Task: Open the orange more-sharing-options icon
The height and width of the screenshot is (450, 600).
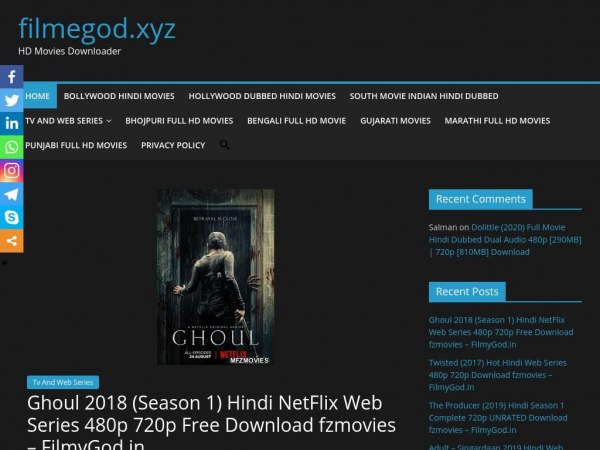Action: coord(11,241)
